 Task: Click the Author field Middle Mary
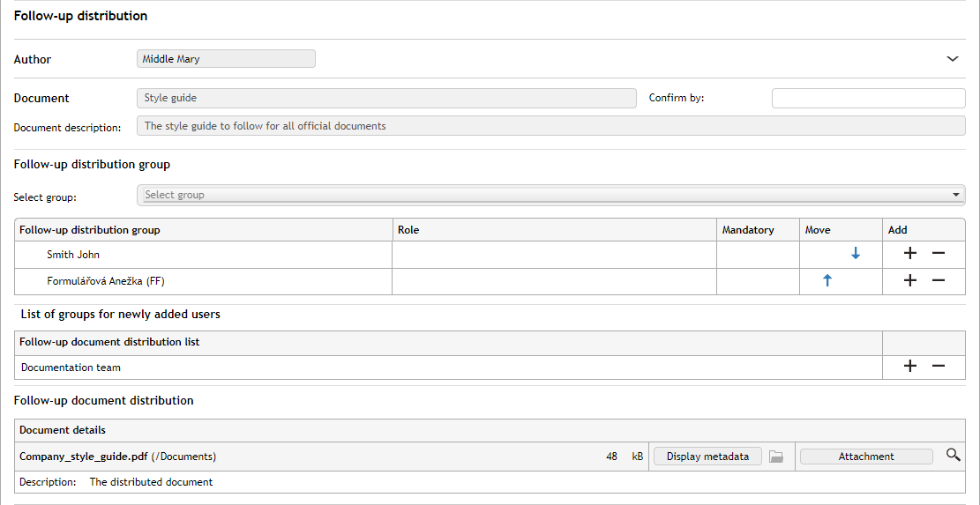pos(227,59)
